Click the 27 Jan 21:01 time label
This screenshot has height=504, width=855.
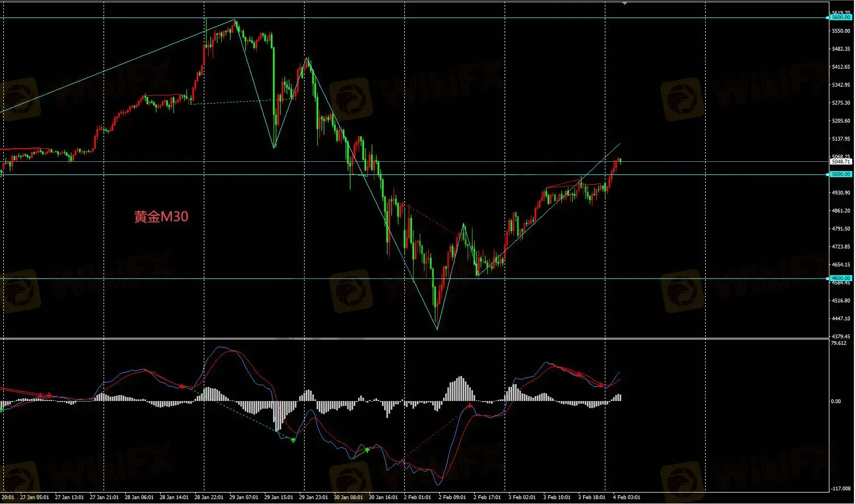tap(104, 497)
